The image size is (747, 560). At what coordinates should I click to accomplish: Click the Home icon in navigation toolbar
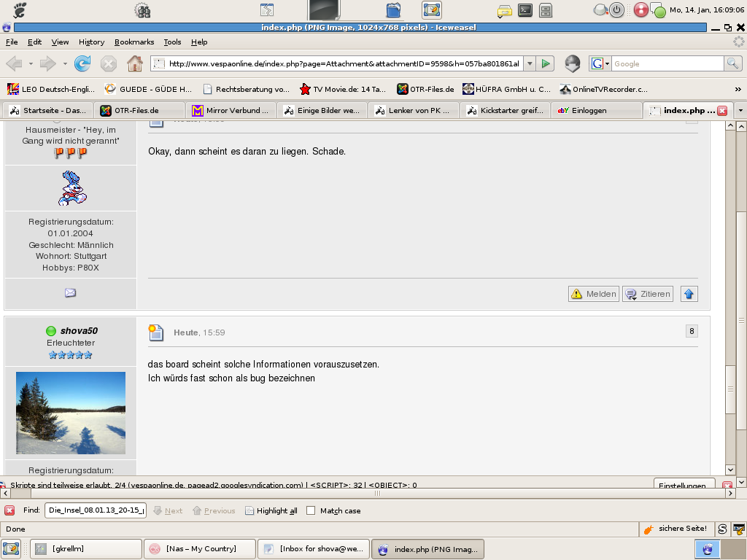click(134, 64)
